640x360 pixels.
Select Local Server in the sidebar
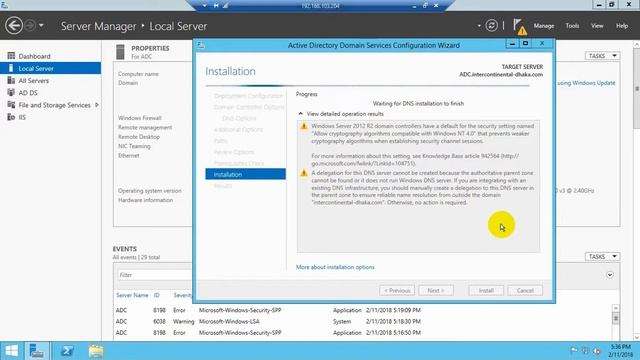click(x=51, y=68)
